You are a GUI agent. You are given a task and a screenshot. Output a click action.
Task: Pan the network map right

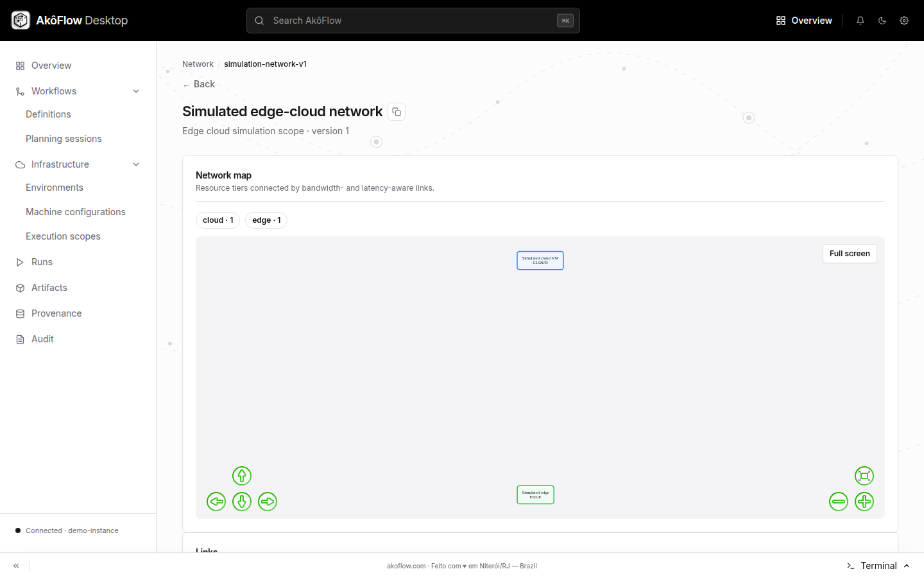(x=268, y=502)
